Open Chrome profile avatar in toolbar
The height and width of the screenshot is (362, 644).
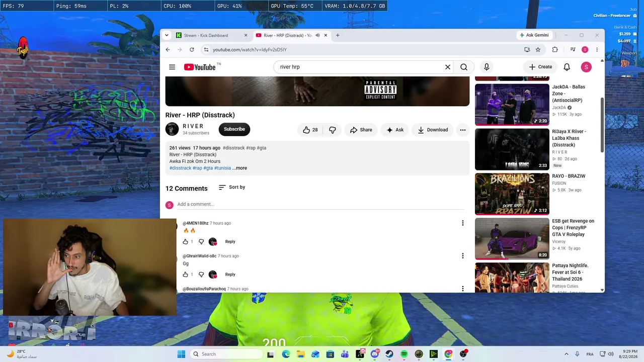(585, 49)
